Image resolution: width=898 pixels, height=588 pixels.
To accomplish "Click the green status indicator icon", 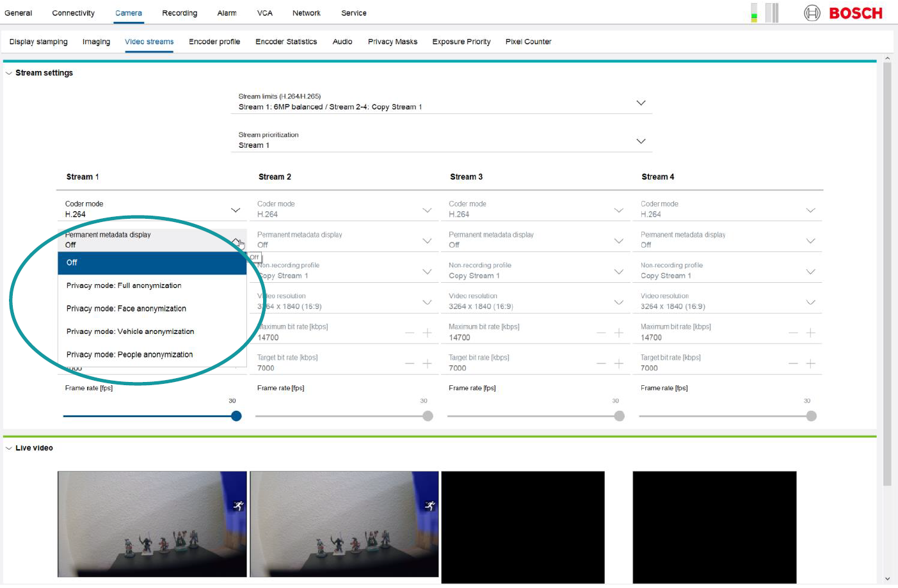I will point(754,13).
